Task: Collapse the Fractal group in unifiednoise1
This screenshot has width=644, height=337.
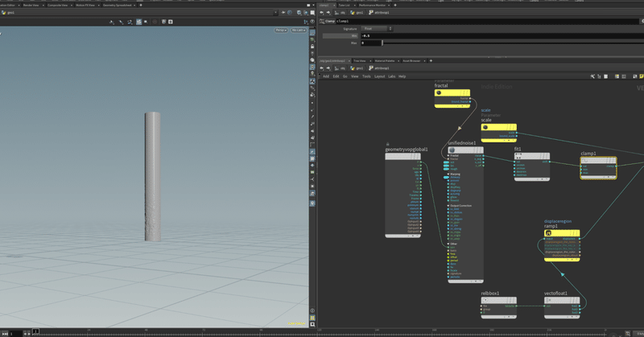Action: (448, 155)
